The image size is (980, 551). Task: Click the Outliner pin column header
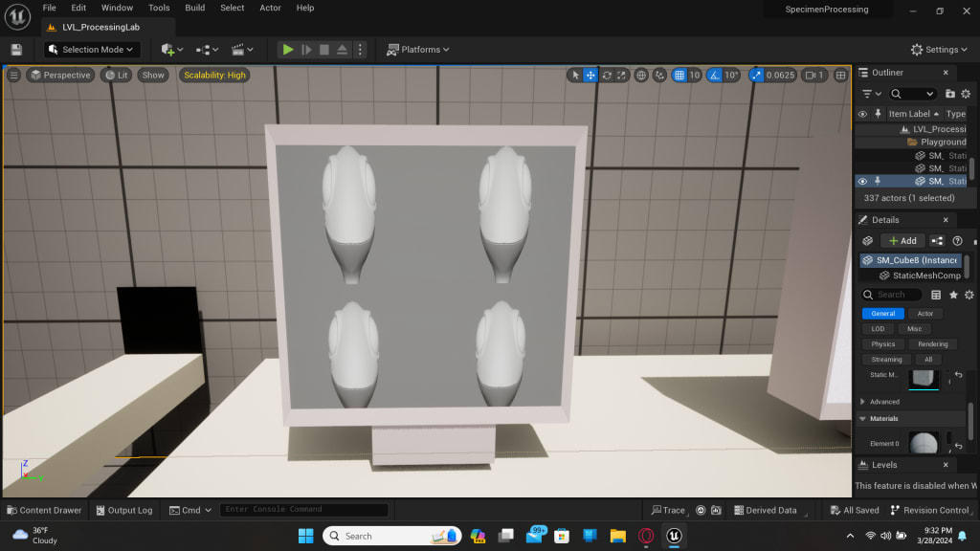tap(878, 114)
